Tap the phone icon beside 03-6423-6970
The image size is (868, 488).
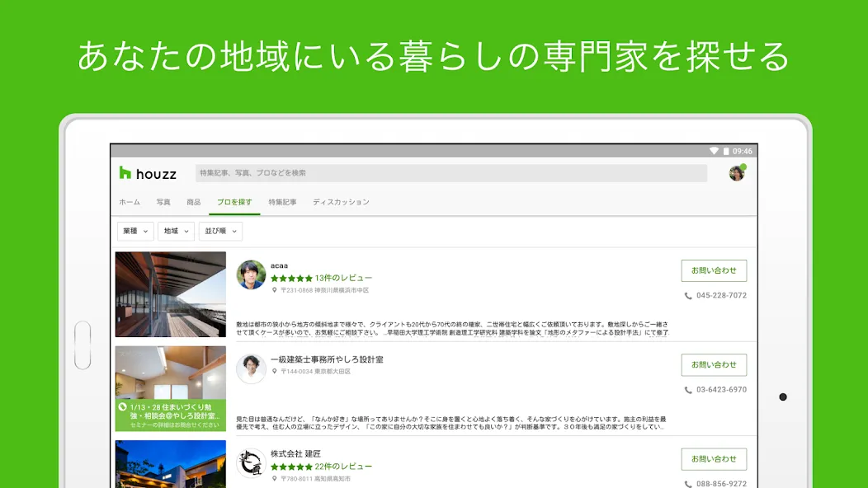pyautogui.click(x=688, y=390)
